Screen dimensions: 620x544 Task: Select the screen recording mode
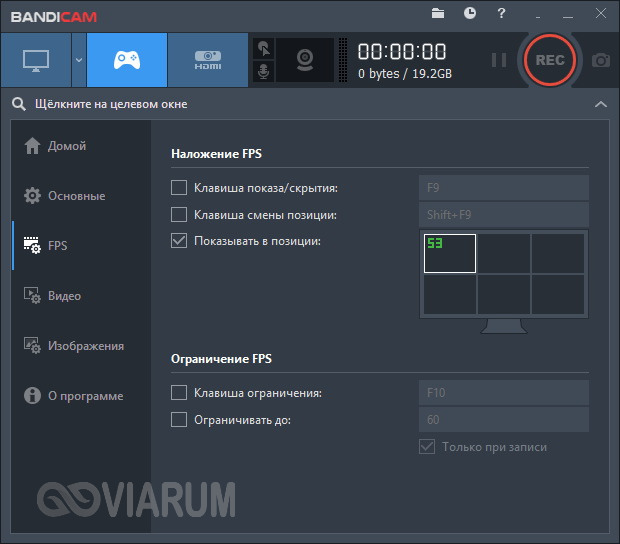36,60
